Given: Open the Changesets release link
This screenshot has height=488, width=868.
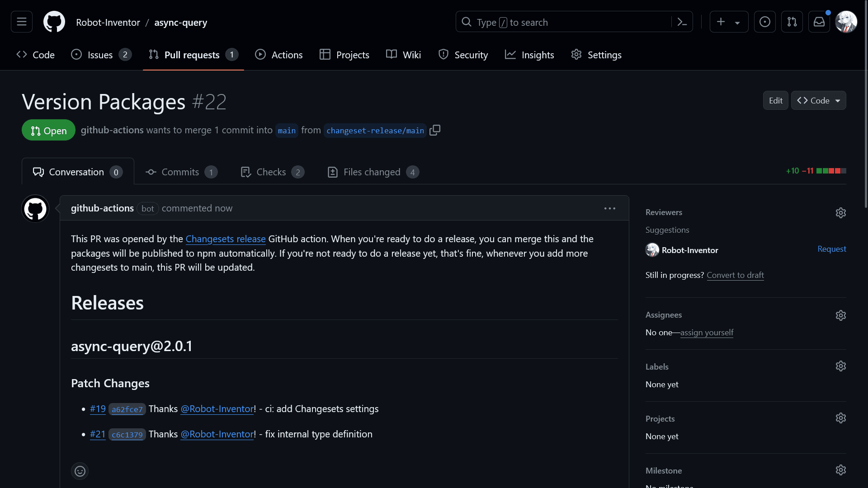Looking at the screenshot, I should tap(226, 239).
